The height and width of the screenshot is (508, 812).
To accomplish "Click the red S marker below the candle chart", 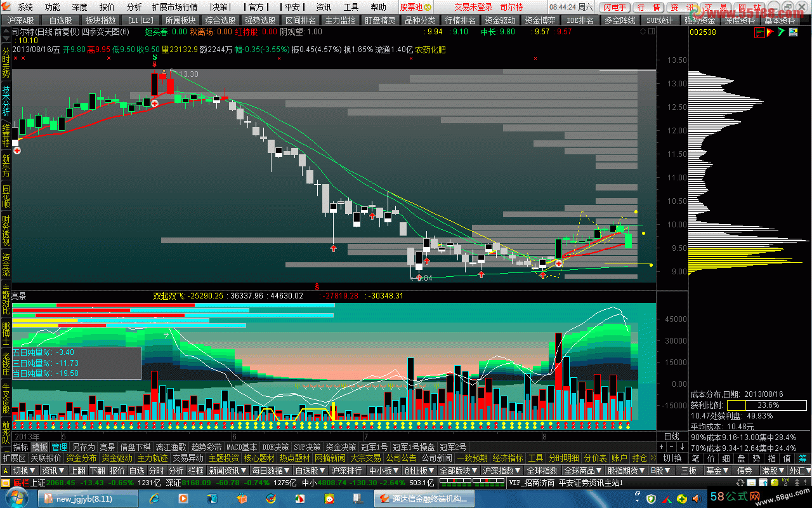I will coord(317,287).
